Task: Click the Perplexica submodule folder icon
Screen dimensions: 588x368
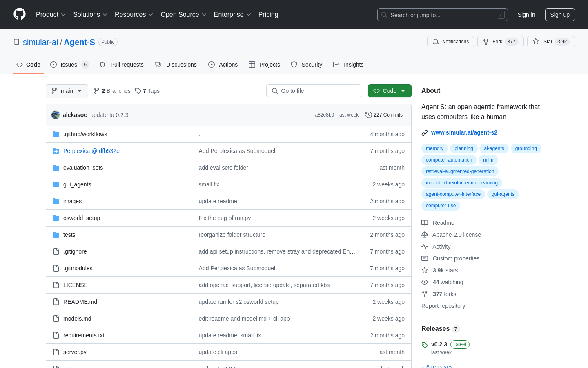Action: 56,151
